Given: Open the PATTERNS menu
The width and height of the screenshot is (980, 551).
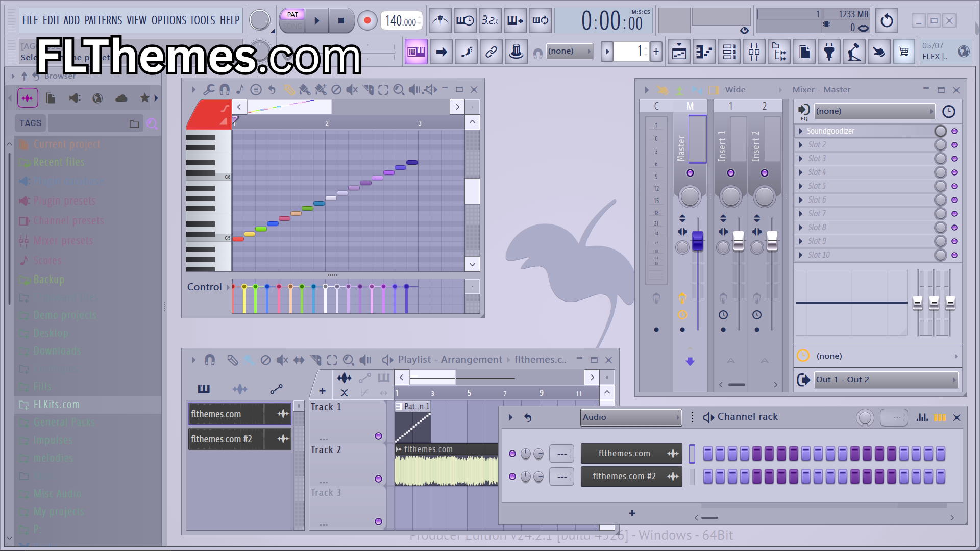Looking at the screenshot, I should tap(103, 20).
